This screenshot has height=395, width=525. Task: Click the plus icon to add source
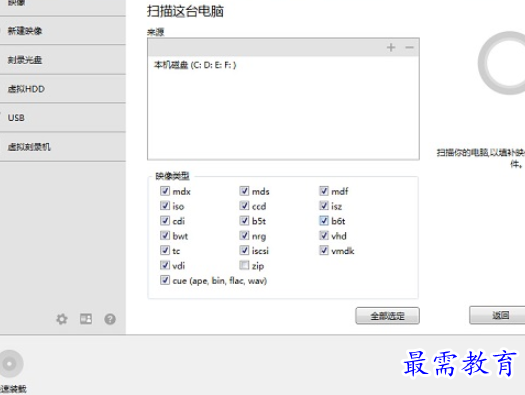tap(391, 48)
